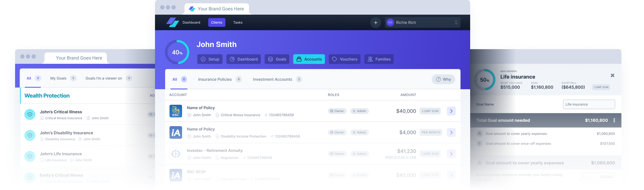
Task: Open the Tasks page in top navigation
Action: pos(237,22)
